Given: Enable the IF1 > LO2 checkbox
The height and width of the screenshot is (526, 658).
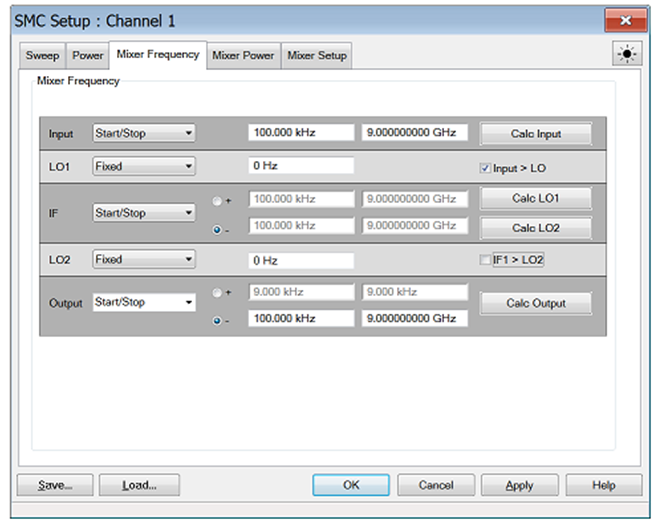Looking at the screenshot, I should pos(485,260).
